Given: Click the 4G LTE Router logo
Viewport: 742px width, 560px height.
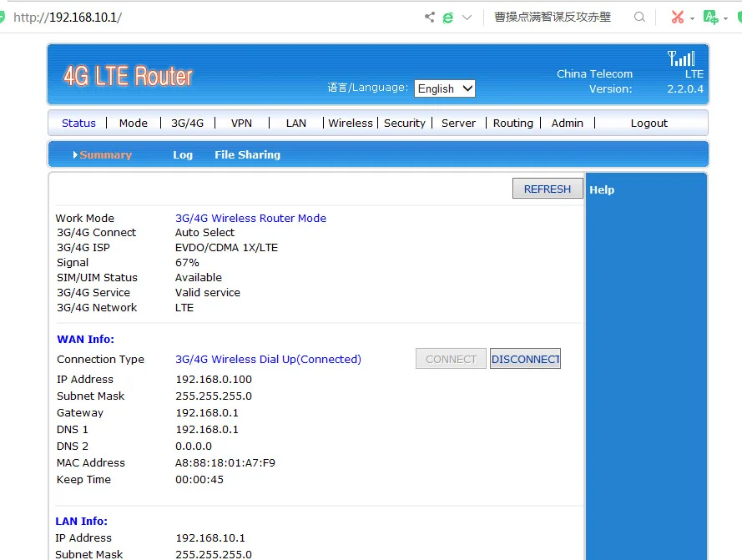Looking at the screenshot, I should pos(128,75).
